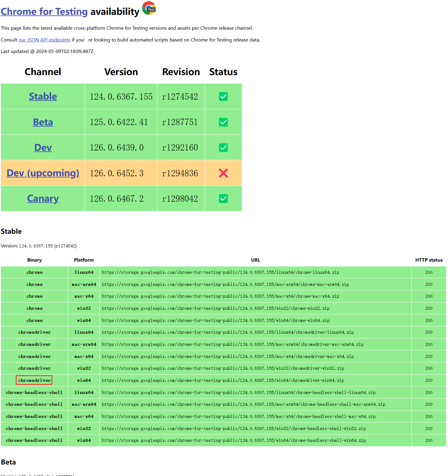The width and height of the screenshot is (448, 476).
Task: Select Stable version 124.0.6367.155 cell
Action: pos(121,97)
